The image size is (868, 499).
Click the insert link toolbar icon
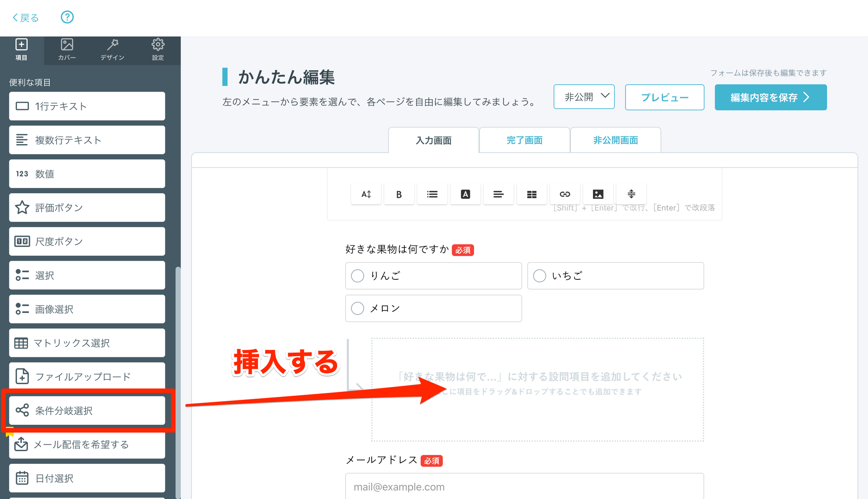(565, 194)
